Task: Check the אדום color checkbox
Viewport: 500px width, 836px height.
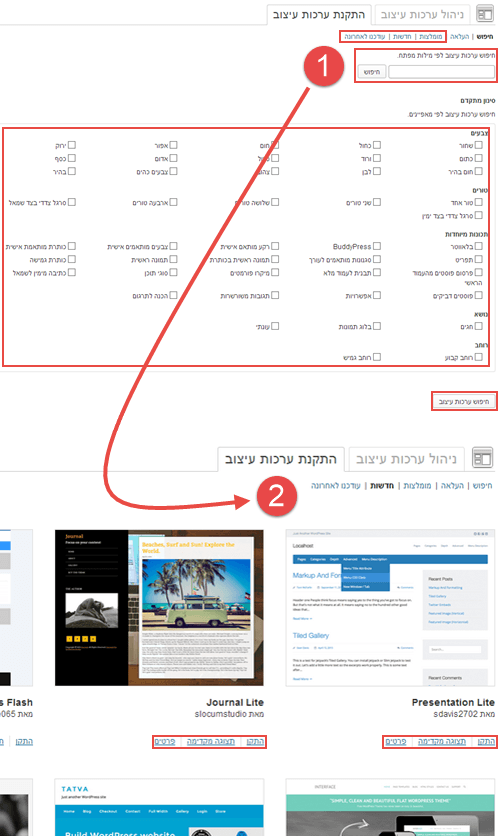Action: coord(173,158)
